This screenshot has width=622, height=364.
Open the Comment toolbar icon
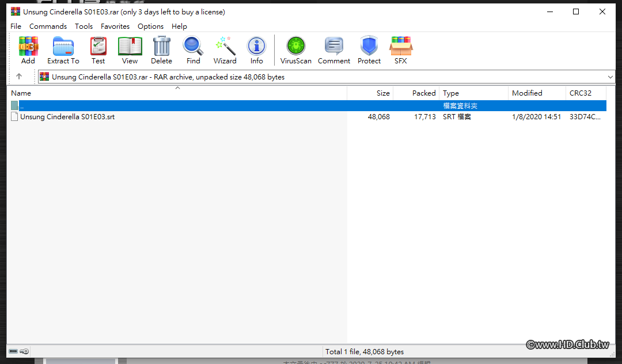[x=334, y=46]
